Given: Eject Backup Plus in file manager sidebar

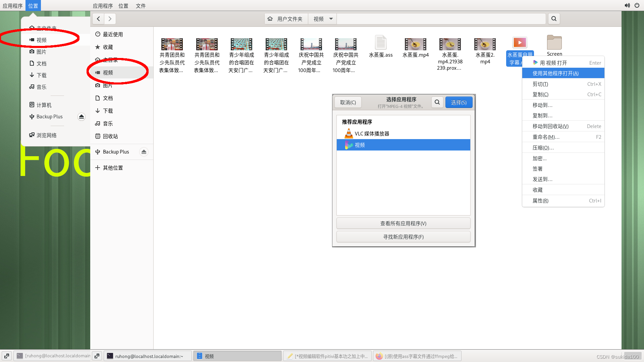Looking at the screenshot, I should coord(144,152).
